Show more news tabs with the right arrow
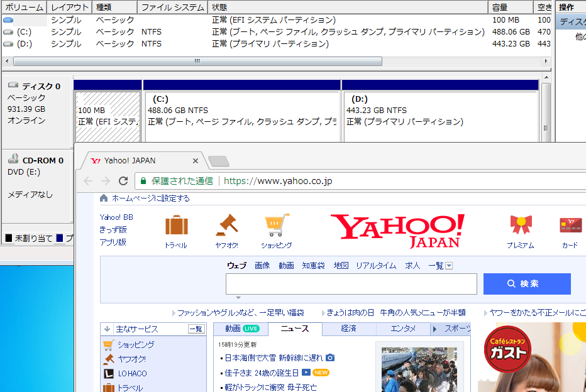 tap(434, 329)
